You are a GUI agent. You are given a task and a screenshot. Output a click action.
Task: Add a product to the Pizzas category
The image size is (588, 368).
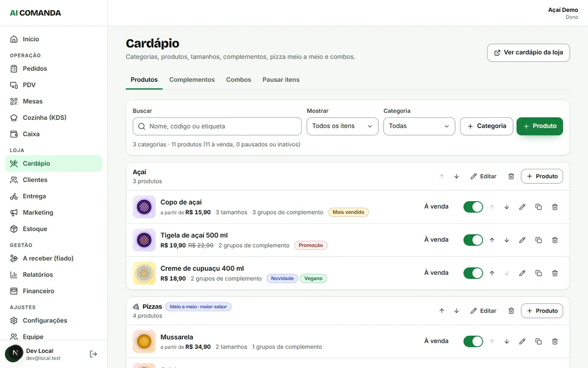click(542, 311)
